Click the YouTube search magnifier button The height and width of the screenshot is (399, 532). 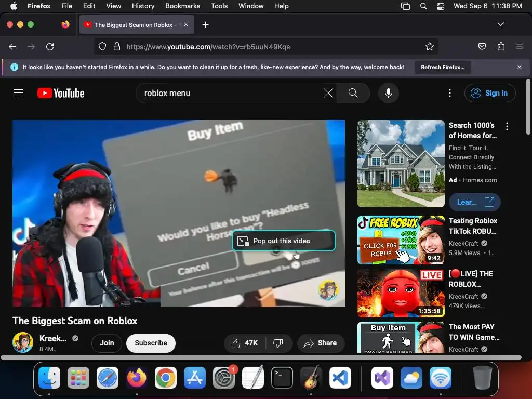[x=353, y=93]
